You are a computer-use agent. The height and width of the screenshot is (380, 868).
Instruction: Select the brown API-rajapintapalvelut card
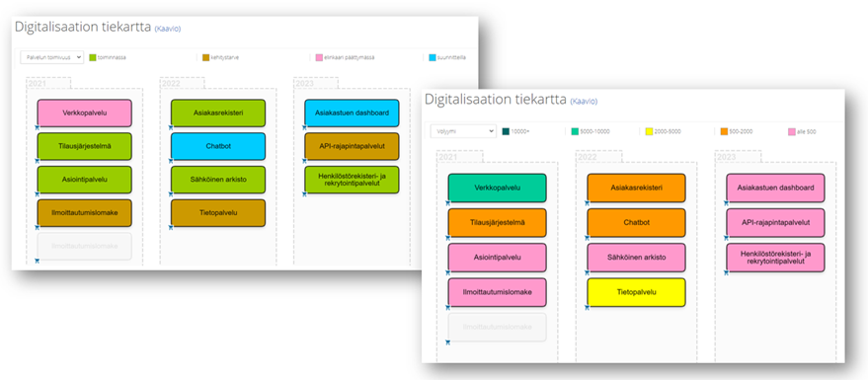[352, 147]
